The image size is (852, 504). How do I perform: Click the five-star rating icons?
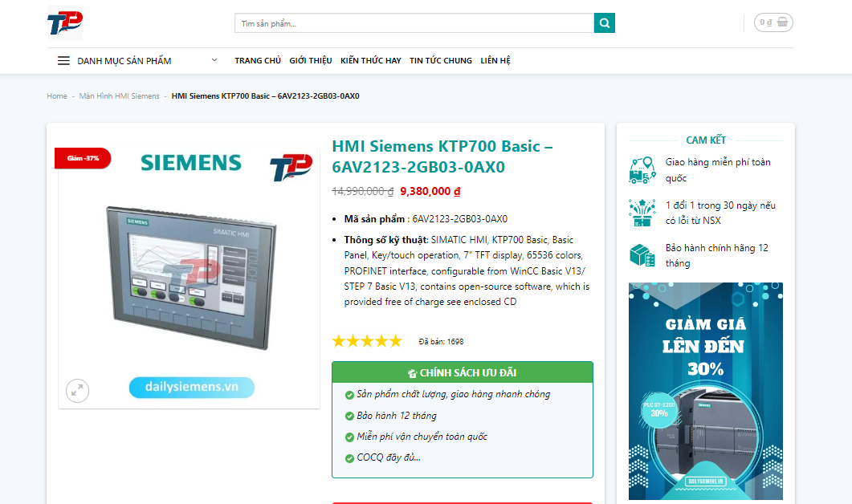click(367, 341)
